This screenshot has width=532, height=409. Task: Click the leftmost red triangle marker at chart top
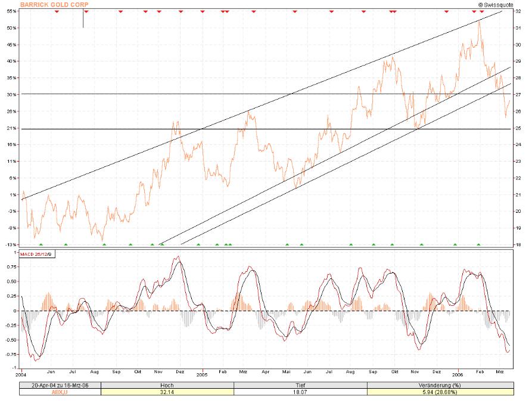click(57, 12)
